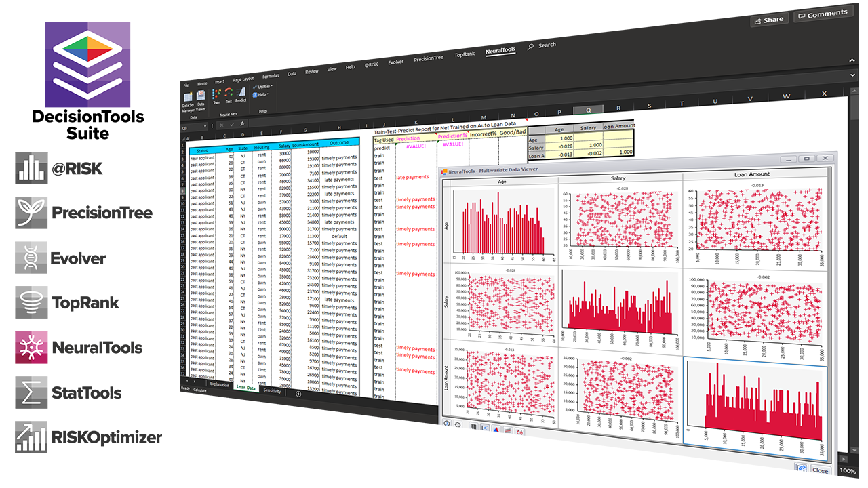868x488 pixels.
Task: Click the histogram columns icon in viewer toolbar
Action: (473, 428)
